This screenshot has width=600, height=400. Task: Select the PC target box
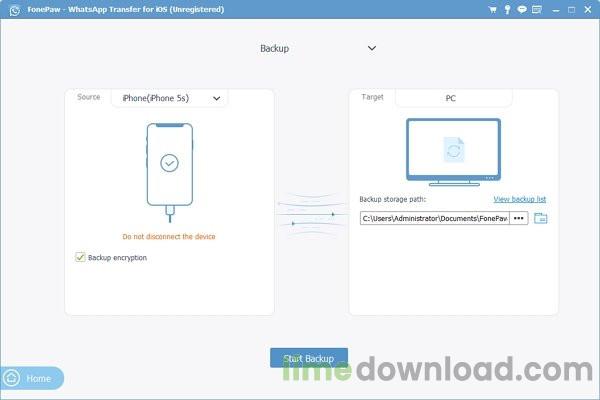coord(453,98)
